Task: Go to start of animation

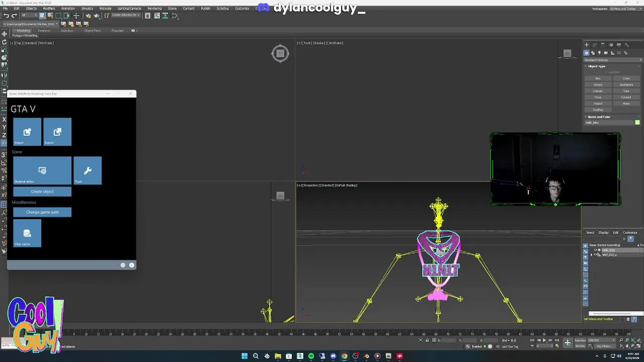Action: click(532, 340)
